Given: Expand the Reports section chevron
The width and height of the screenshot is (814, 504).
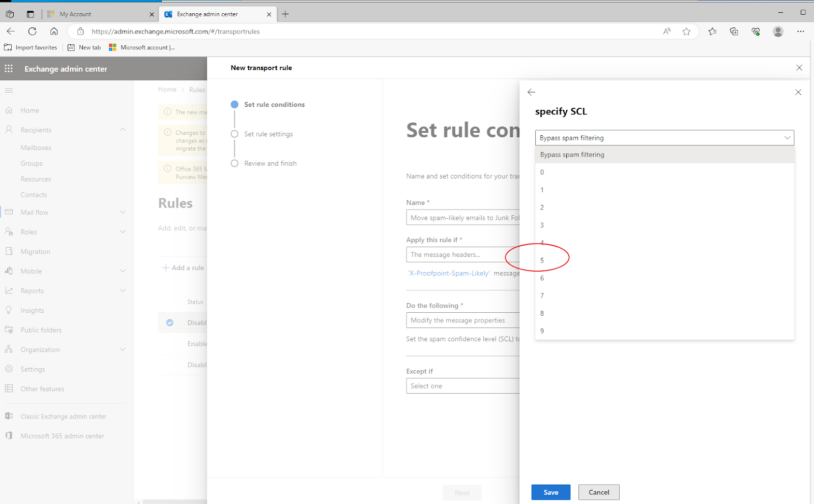Looking at the screenshot, I should [123, 290].
